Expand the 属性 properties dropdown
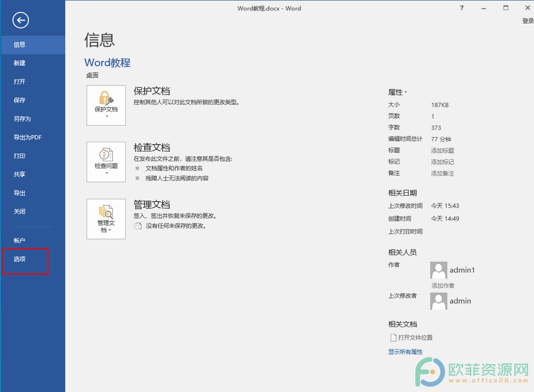534x392 pixels. click(x=398, y=92)
